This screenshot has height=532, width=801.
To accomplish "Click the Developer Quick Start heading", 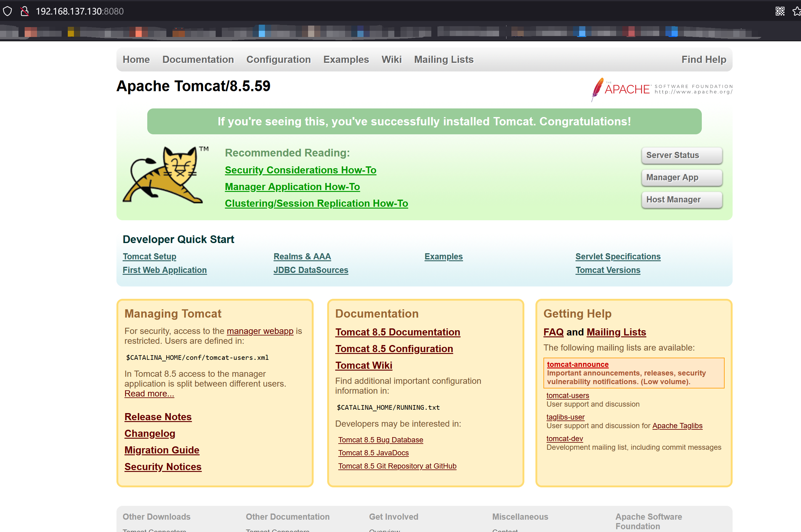I will (178, 239).
